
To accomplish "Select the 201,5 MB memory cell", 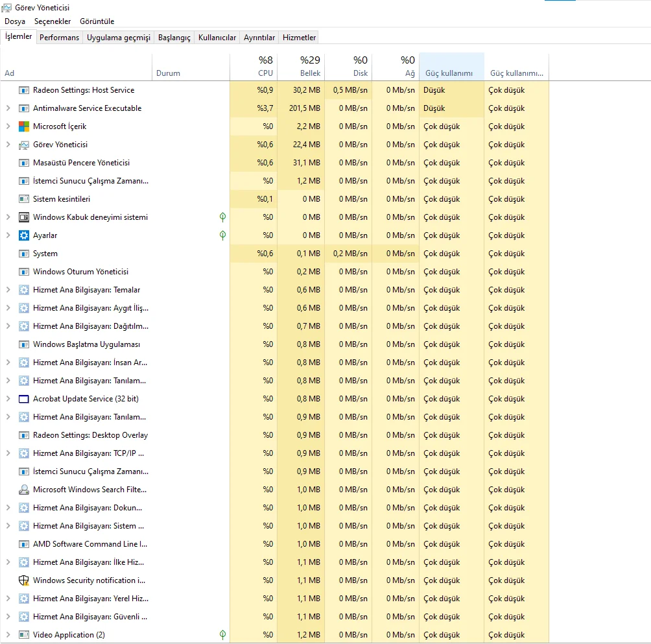I will pos(301,108).
